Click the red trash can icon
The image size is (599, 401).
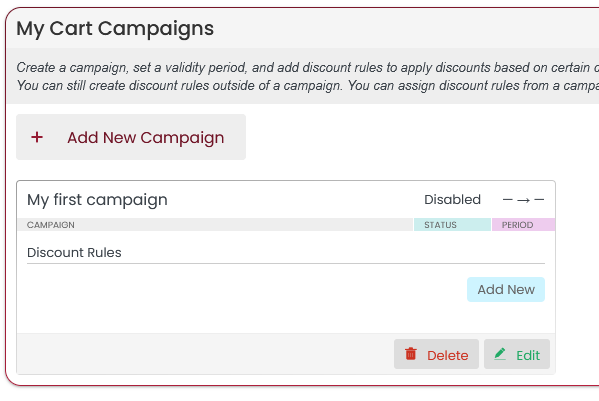[x=411, y=354]
